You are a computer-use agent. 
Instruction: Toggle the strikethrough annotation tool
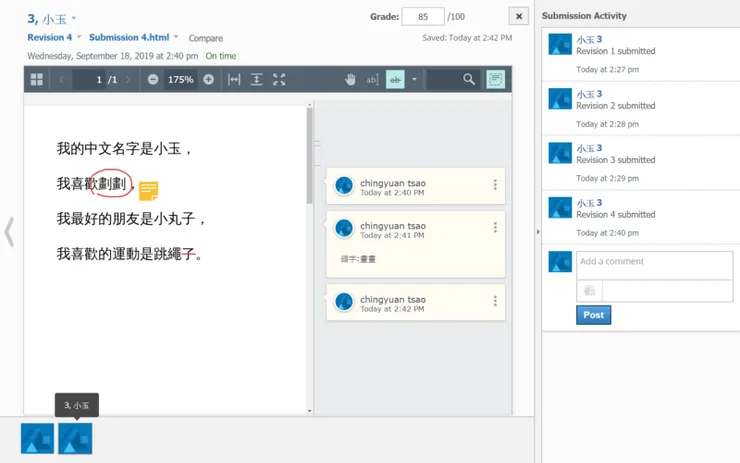395,79
